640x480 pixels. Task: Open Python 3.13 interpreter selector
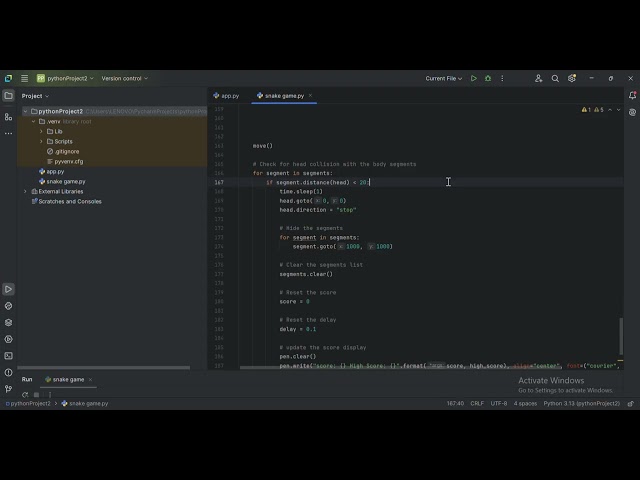582,404
